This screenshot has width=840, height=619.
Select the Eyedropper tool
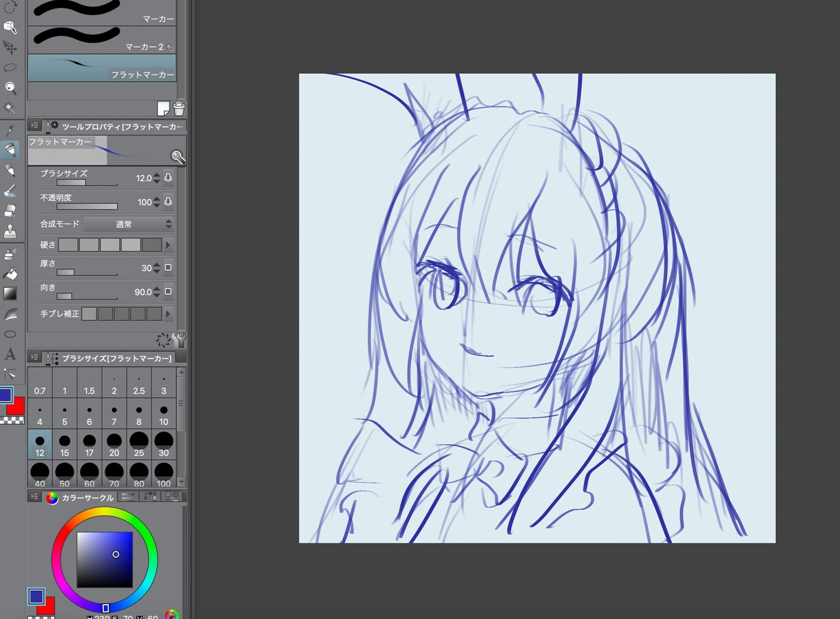click(10, 129)
